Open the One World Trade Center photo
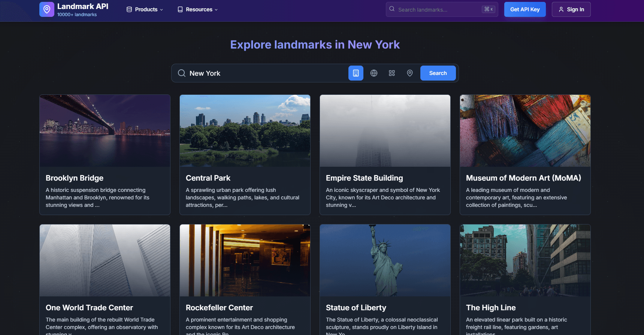Viewport: 644px width, 335px height. pyautogui.click(x=105, y=260)
